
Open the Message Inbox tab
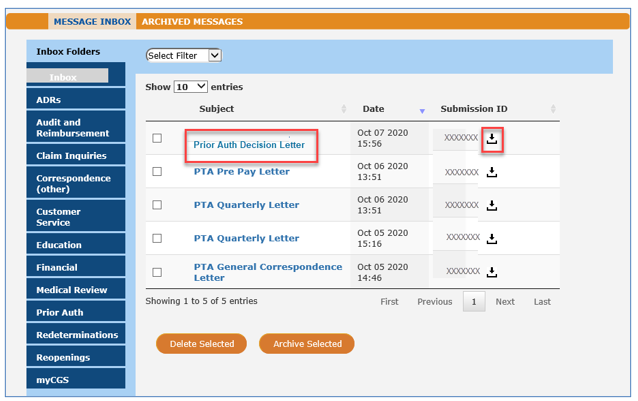(91, 21)
